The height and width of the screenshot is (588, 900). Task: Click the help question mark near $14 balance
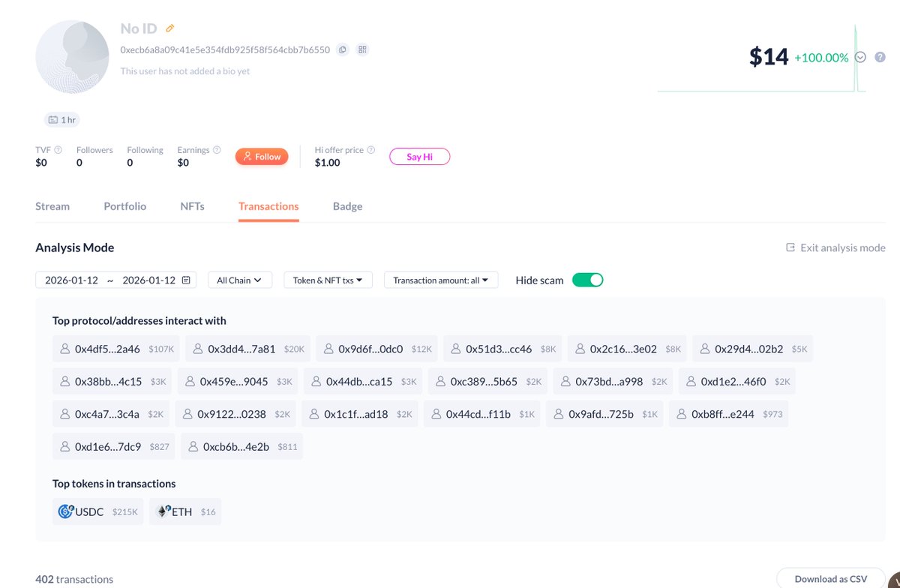click(880, 57)
